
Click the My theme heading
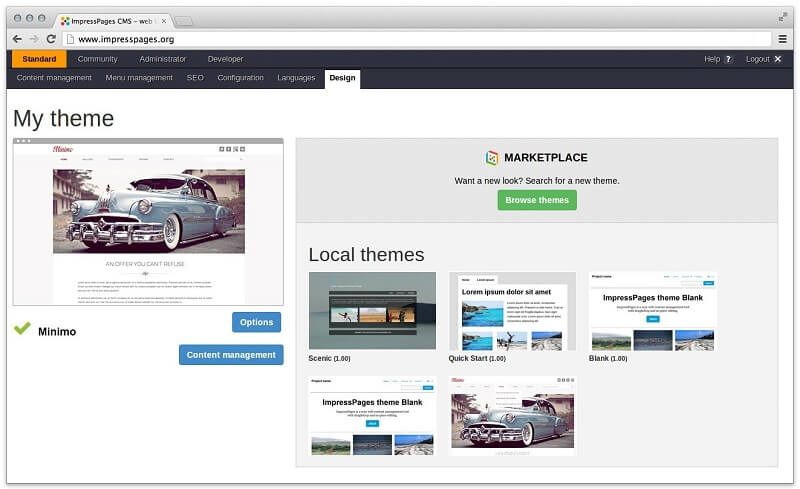[64, 118]
